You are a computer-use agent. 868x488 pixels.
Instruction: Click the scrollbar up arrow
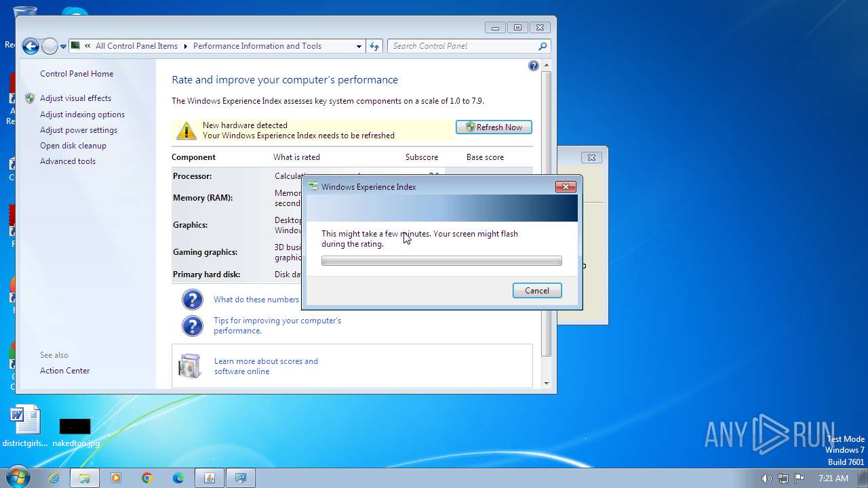point(547,65)
